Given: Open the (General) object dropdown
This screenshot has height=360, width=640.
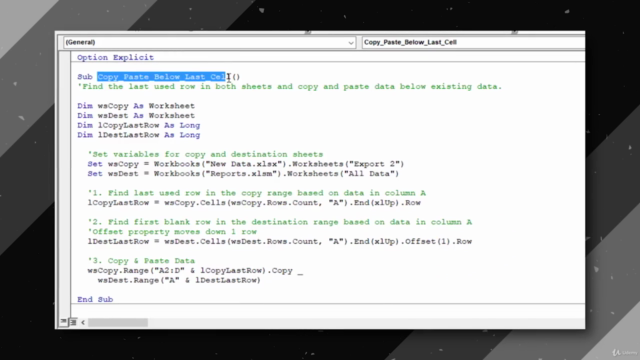Looking at the screenshot, I should tap(209, 42).
